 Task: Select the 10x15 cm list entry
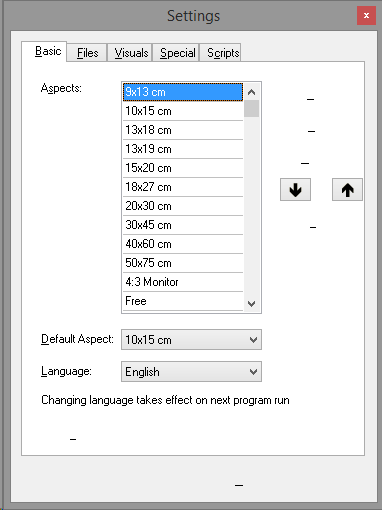pos(183,111)
